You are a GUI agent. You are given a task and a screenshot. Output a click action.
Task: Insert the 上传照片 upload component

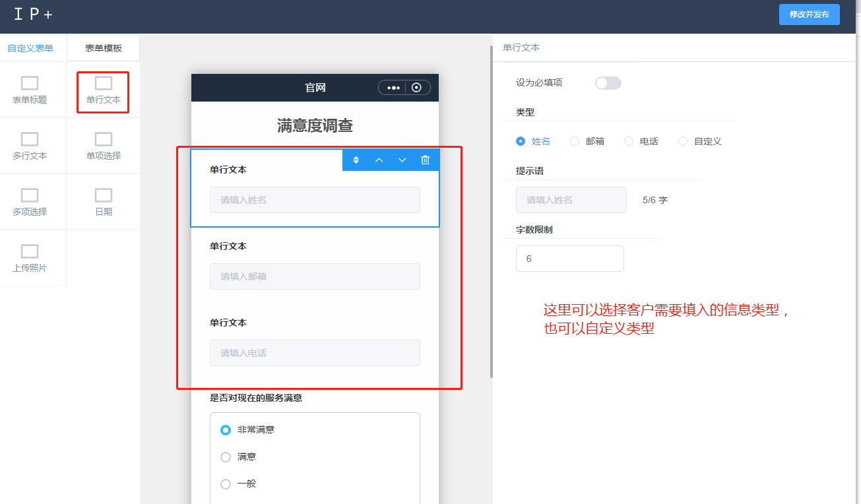click(30, 258)
